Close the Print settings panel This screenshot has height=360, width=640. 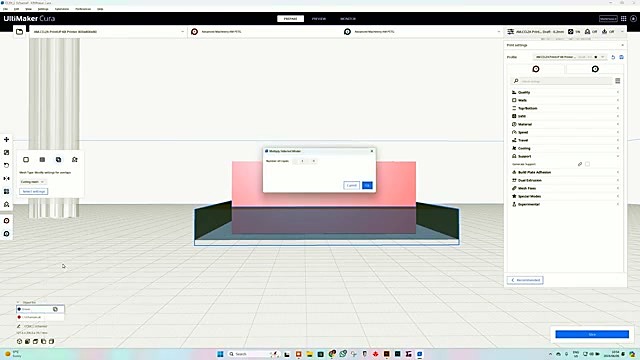[622, 45]
